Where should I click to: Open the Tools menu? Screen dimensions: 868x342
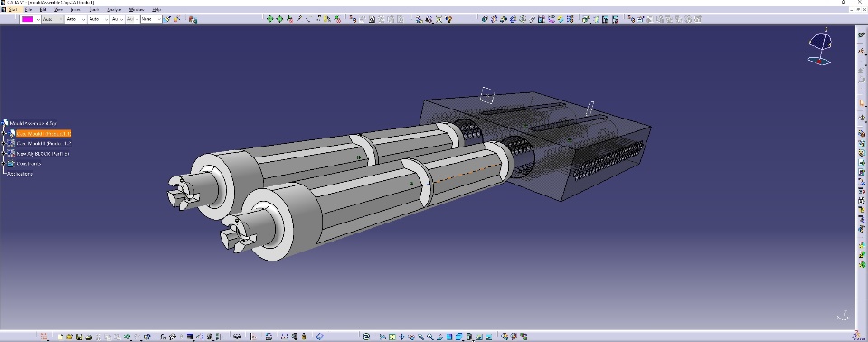tap(95, 9)
